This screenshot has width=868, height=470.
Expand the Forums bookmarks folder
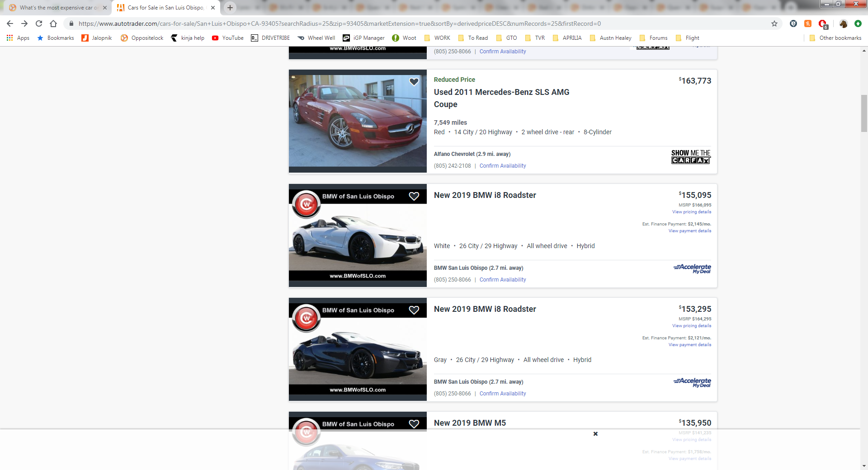tap(653, 38)
